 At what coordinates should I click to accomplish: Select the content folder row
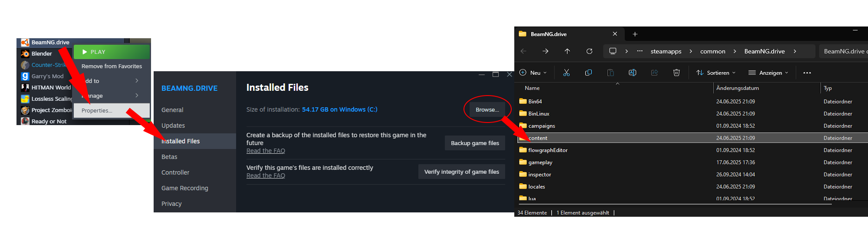click(x=693, y=138)
